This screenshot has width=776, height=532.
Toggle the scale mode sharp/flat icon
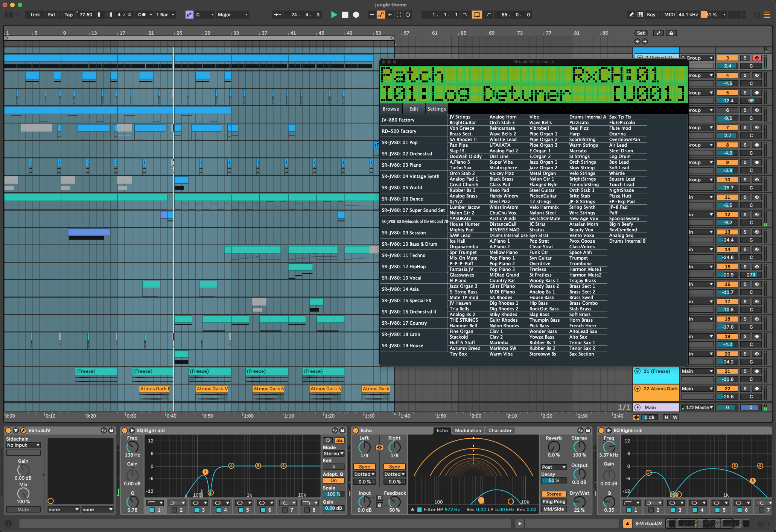[x=189, y=15]
